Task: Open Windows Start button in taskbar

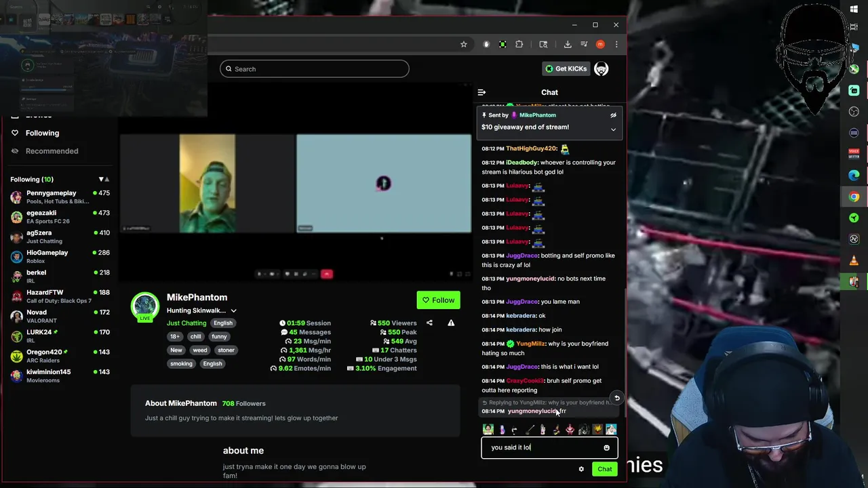Action: [x=854, y=9]
